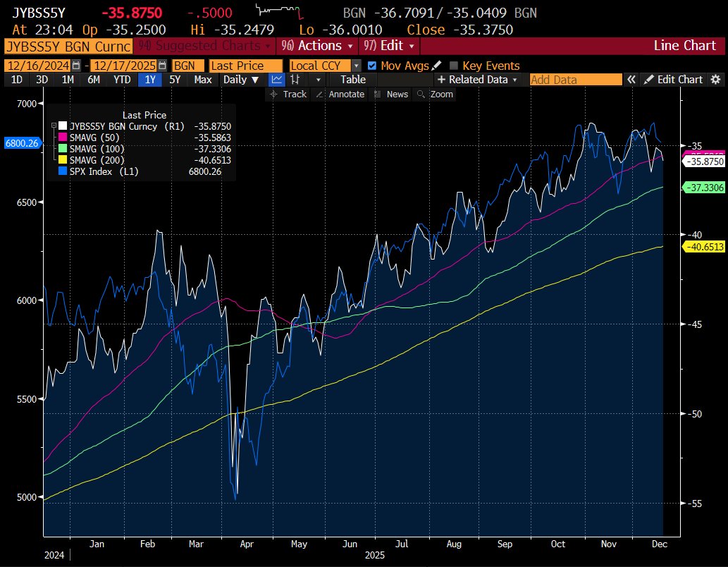The image size is (728, 567).
Task: Select the line chart style icon
Action: pyautogui.click(x=277, y=80)
